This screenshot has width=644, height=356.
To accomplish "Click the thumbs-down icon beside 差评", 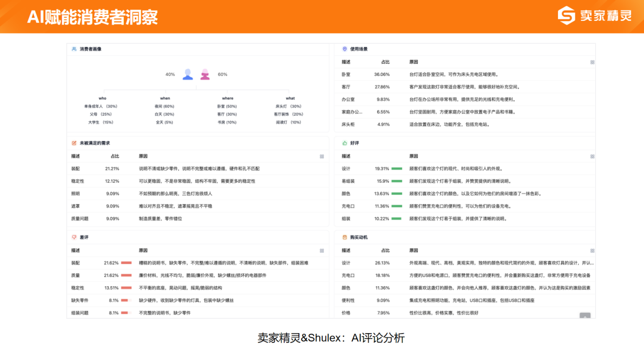I will pos(73,237).
